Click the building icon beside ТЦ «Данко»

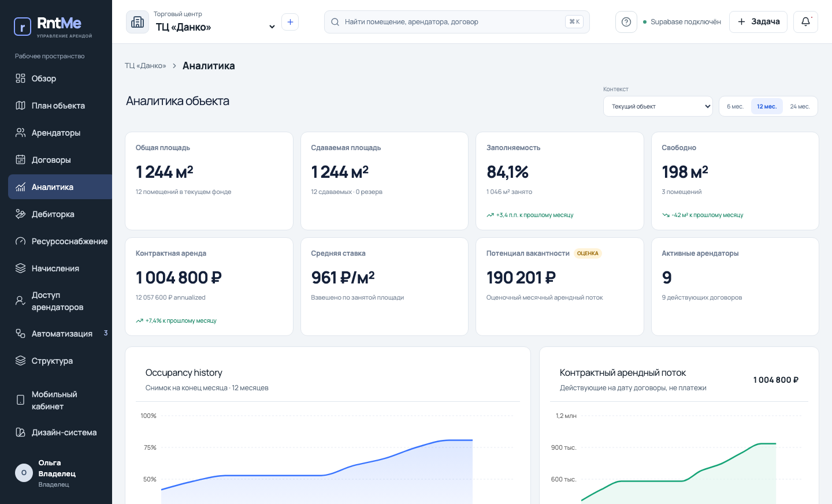[138, 22]
